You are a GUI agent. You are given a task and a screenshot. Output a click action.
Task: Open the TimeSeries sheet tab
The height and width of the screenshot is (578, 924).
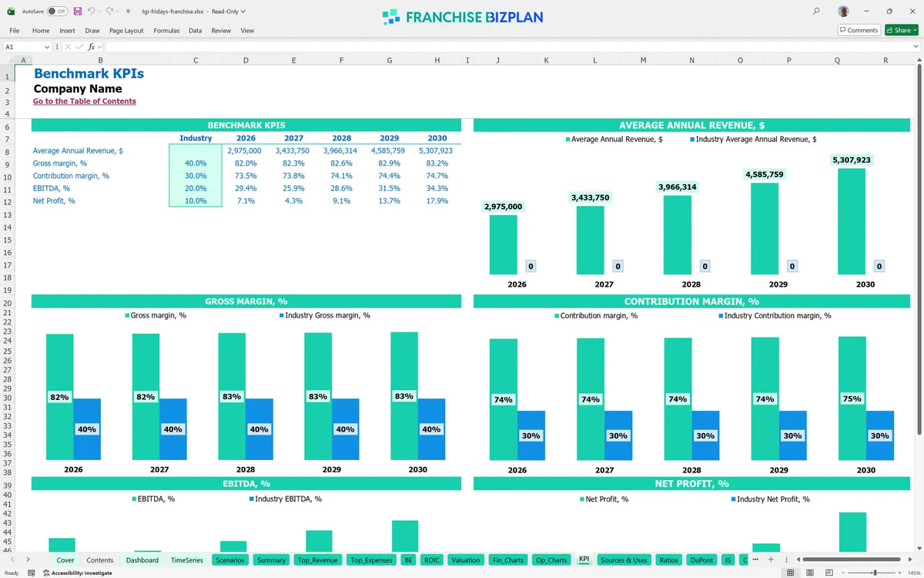187,560
